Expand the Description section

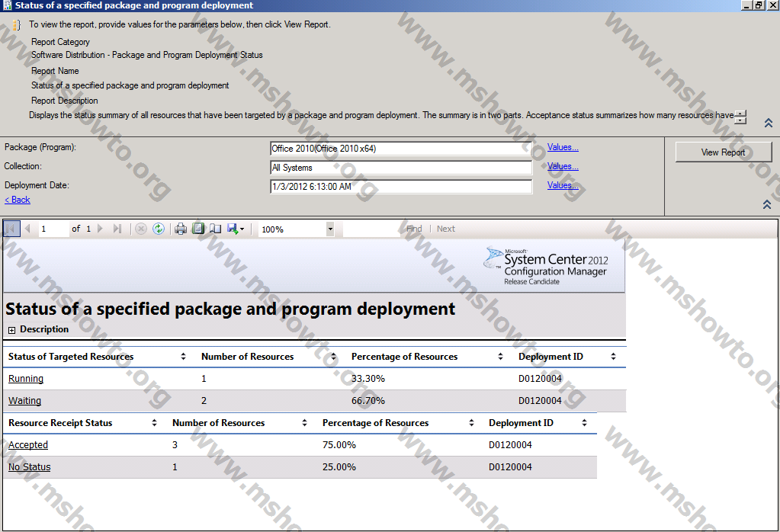[x=12, y=329]
